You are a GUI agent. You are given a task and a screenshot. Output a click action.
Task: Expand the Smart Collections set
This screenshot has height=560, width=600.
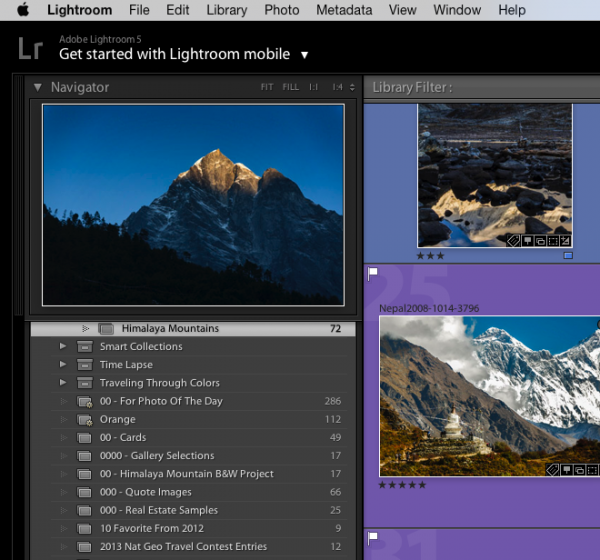(63, 347)
